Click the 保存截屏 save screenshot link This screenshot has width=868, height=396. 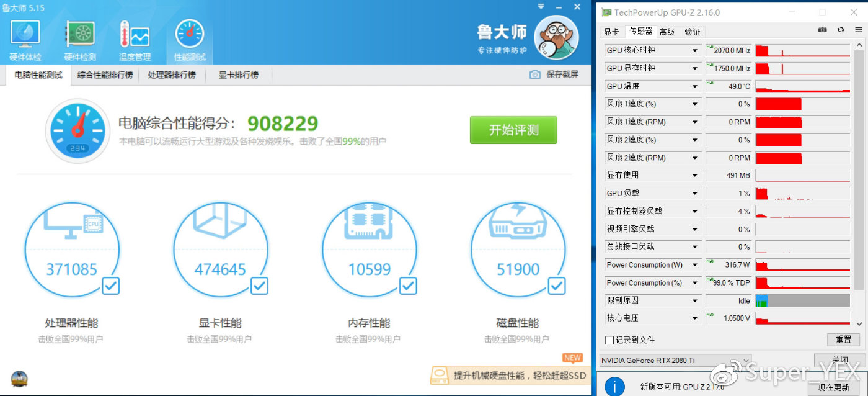tap(562, 74)
